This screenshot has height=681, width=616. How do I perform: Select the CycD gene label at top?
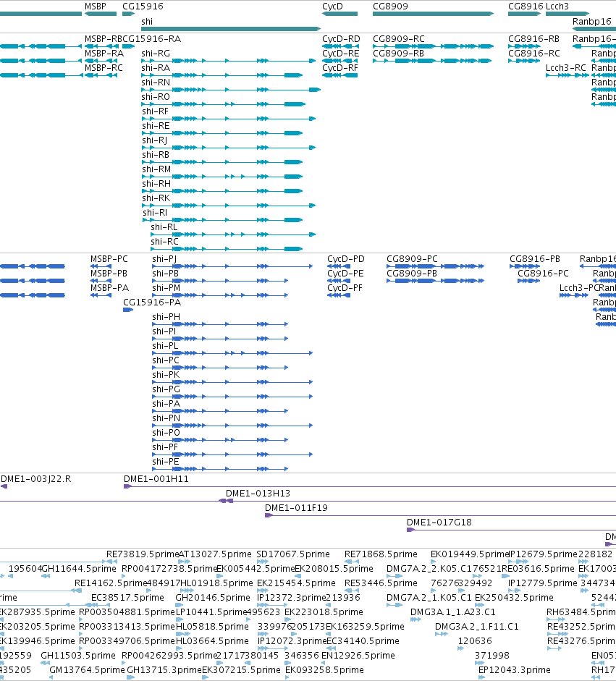point(332,7)
